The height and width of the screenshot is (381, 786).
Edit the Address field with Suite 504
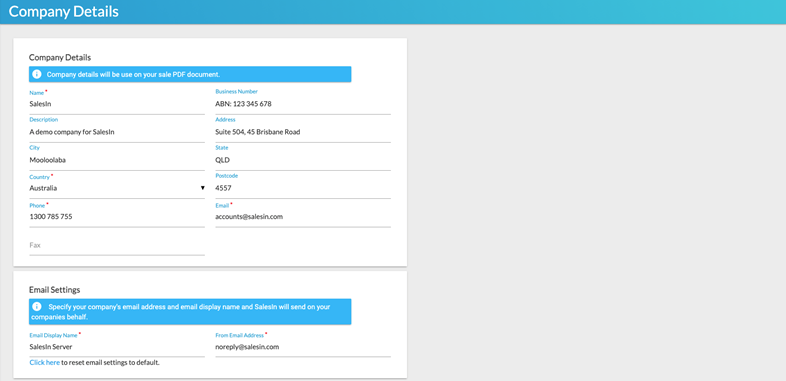pos(303,132)
